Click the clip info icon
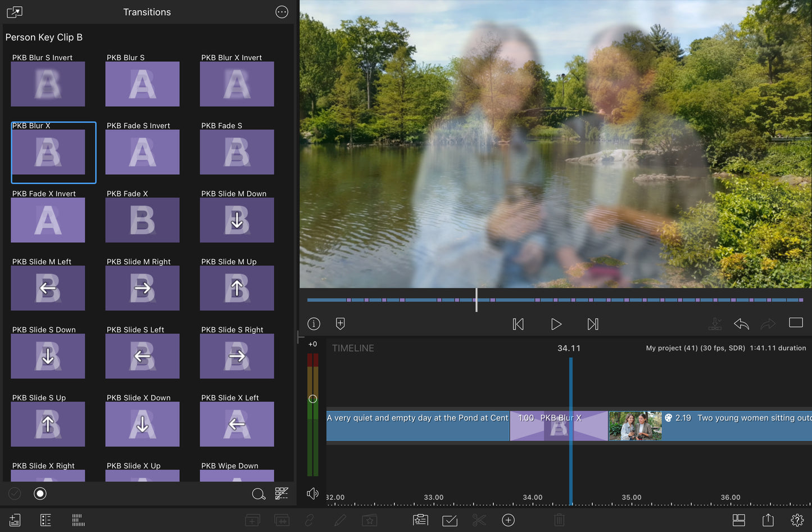The width and height of the screenshot is (812, 532). click(314, 324)
